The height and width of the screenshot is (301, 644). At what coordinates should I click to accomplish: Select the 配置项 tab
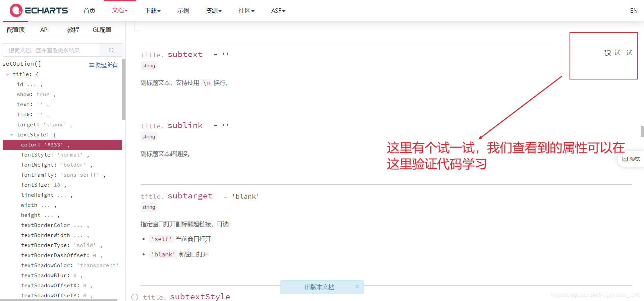(x=16, y=30)
